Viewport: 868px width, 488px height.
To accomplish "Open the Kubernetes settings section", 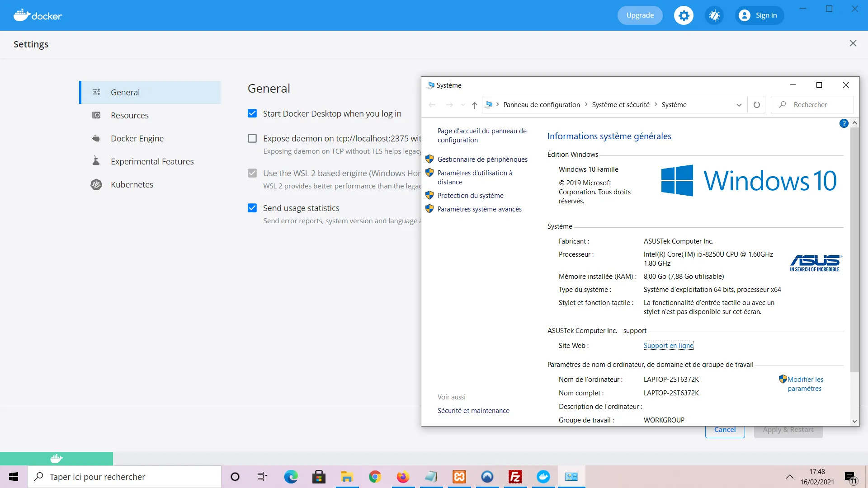I will coord(132,184).
